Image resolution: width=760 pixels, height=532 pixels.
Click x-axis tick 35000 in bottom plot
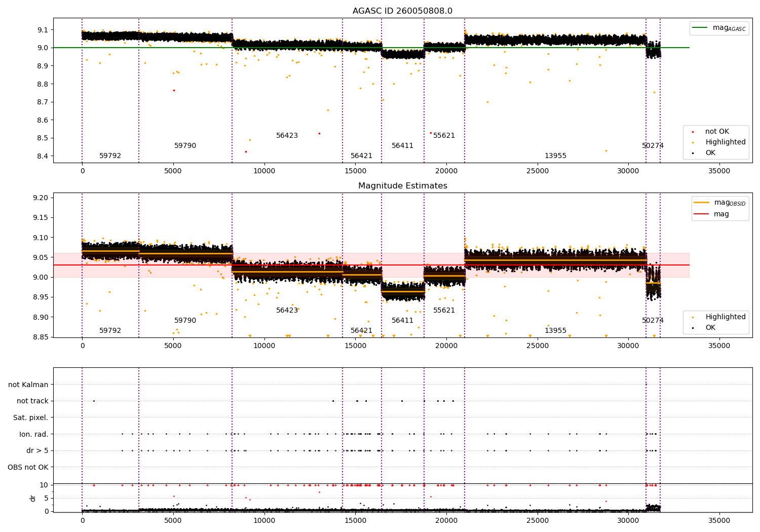[x=719, y=520]
